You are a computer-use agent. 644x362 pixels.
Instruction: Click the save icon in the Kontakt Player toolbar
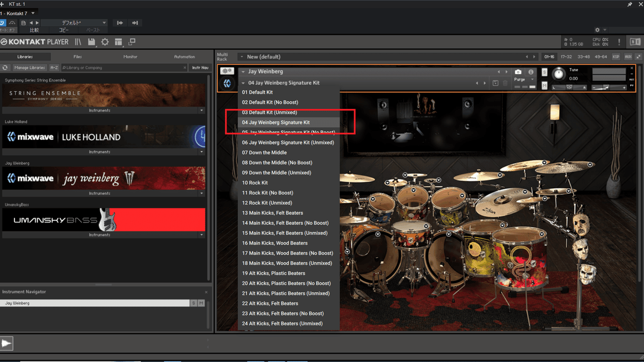tap(92, 42)
